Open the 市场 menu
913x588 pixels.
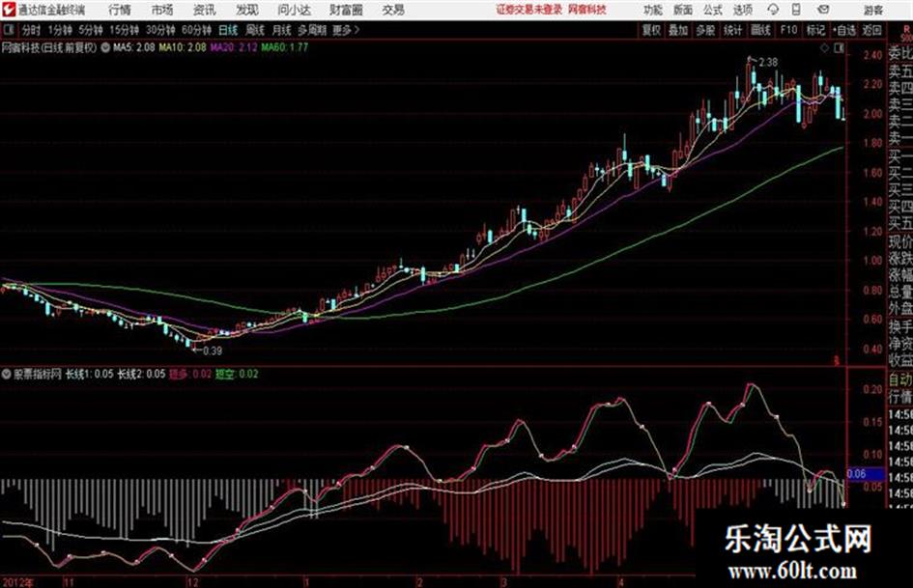tap(162, 10)
